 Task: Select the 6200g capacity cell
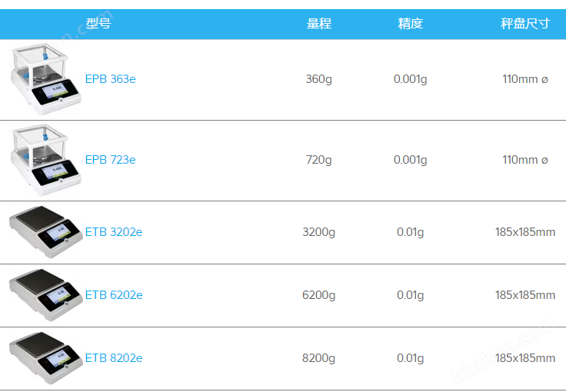(318, 295)
